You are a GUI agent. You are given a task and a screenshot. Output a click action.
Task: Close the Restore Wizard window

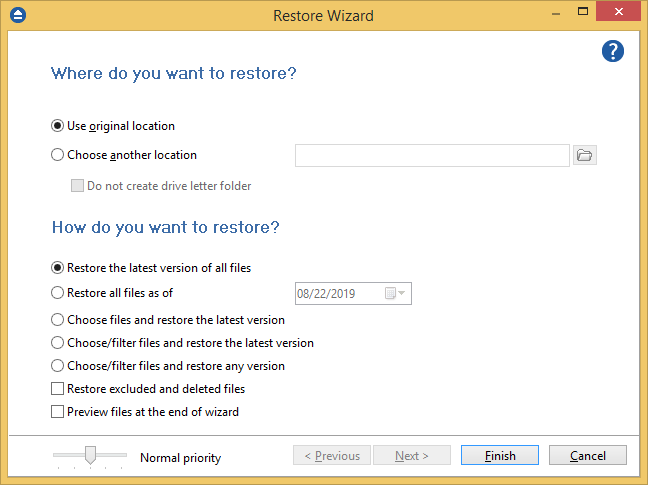(x=618, y=12)
